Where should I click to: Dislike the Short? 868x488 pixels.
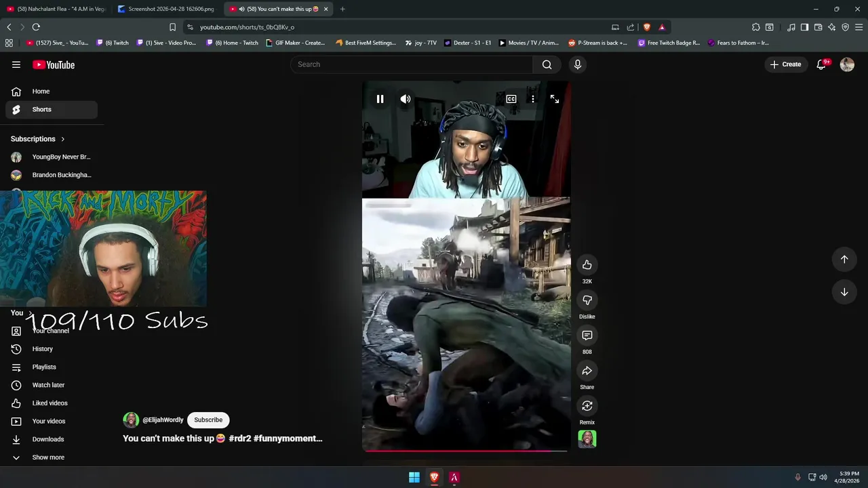(x=587, y=300)
